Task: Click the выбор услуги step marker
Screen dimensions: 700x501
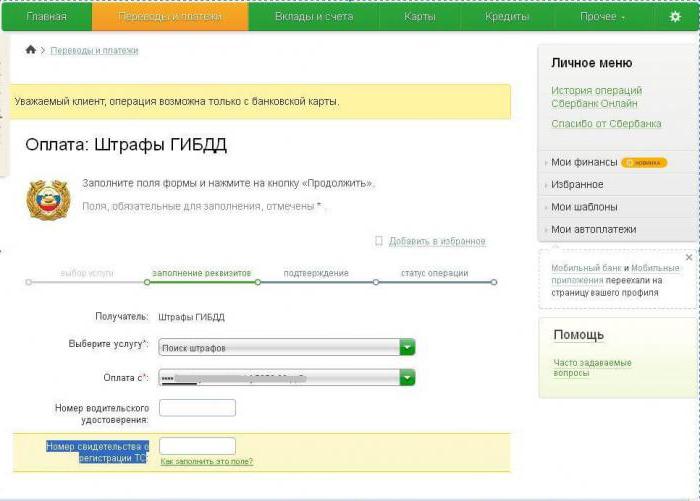Action: click(x=29, y=282)
